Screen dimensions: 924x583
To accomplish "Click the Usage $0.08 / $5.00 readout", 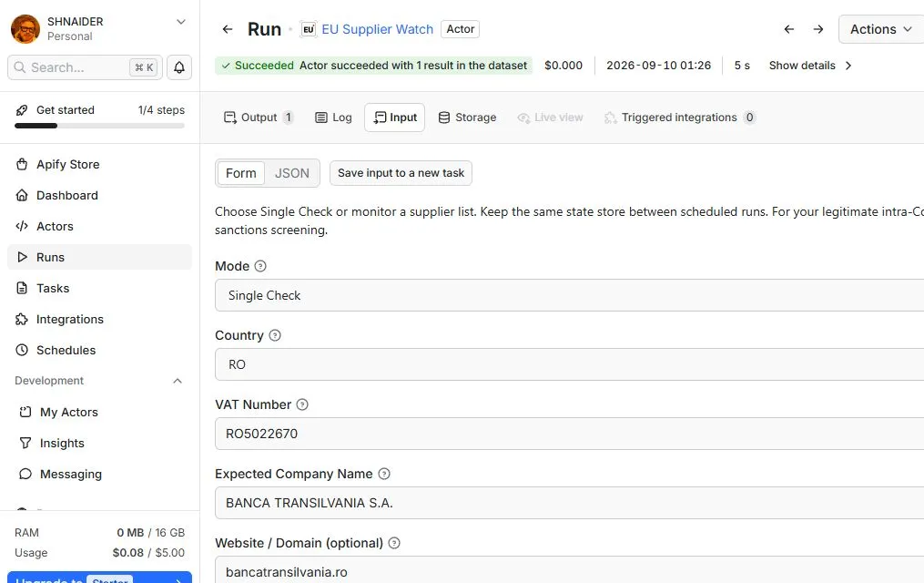I will [99, 553].
